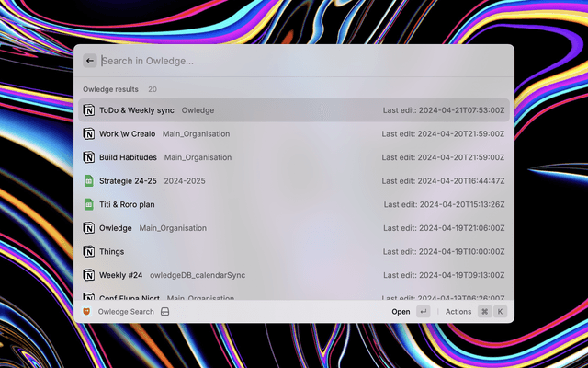
Task: Open the Actions menu
Action: [x=458, y=312]
